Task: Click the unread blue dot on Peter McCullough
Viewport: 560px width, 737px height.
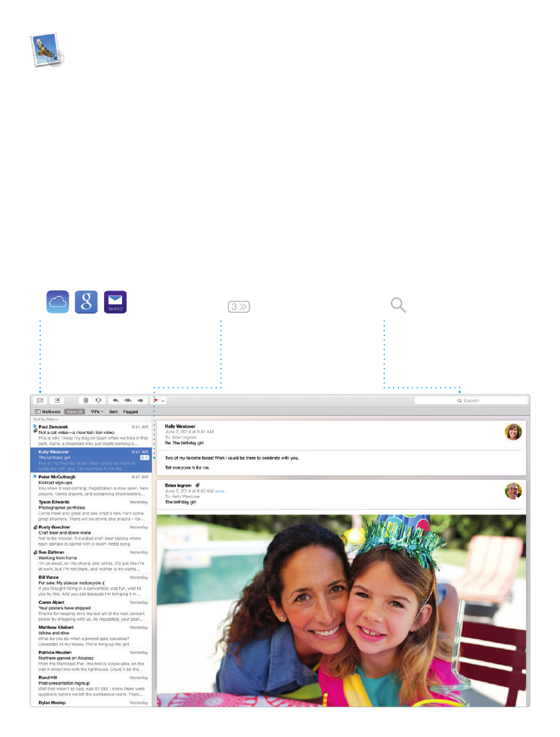Action: coord(35,476)
